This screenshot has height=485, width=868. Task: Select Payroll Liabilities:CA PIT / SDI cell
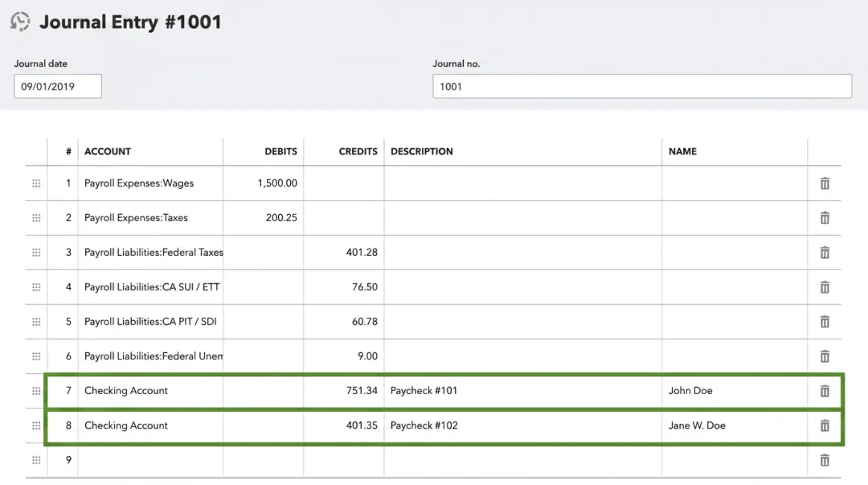pos(150,322)
